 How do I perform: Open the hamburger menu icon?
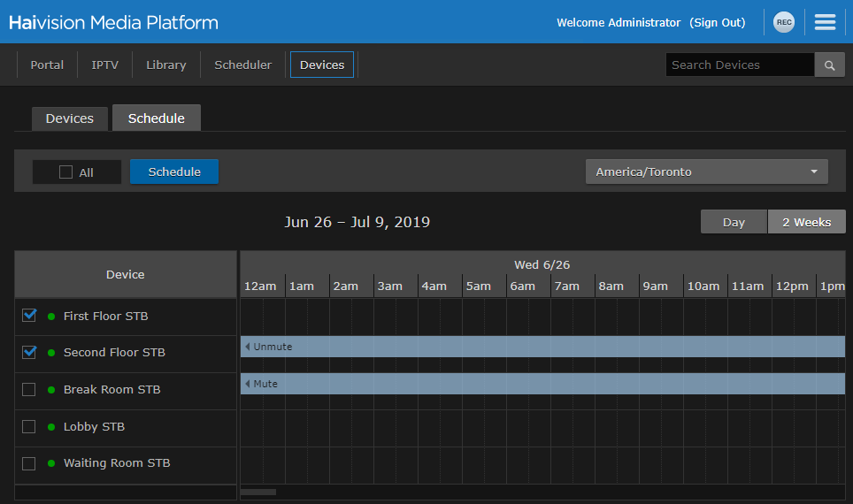coord(825,22)
